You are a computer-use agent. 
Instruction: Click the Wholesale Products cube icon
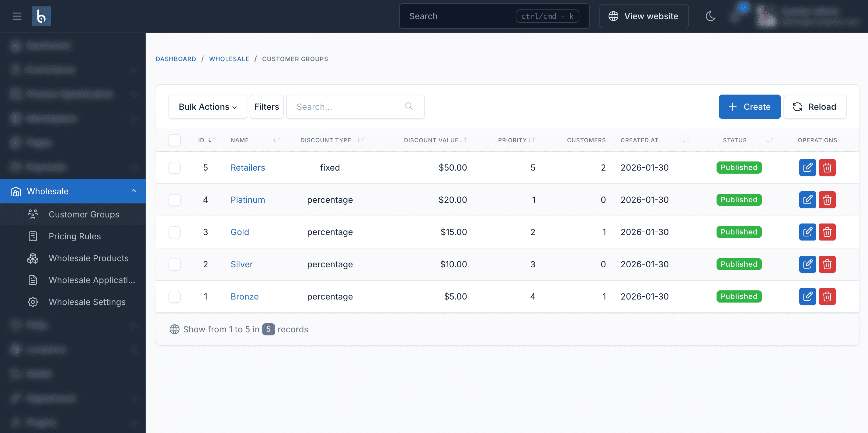point(32,258)
